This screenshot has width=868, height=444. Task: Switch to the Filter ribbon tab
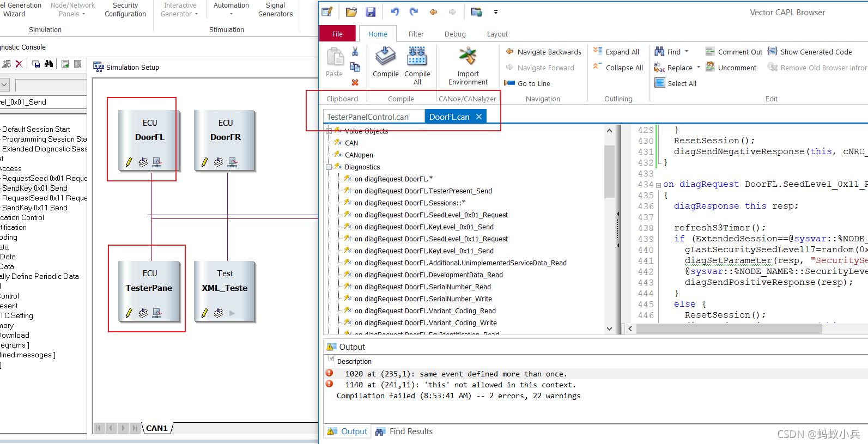coord(416,34)
